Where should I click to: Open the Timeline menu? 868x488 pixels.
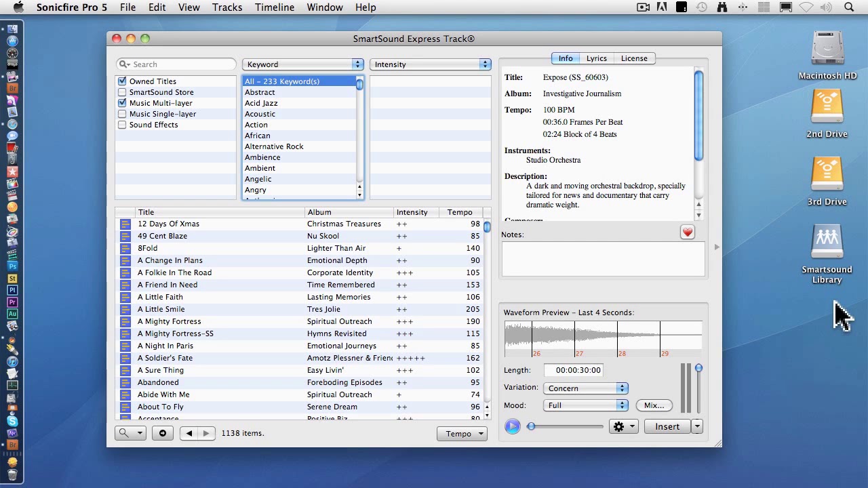275,7
